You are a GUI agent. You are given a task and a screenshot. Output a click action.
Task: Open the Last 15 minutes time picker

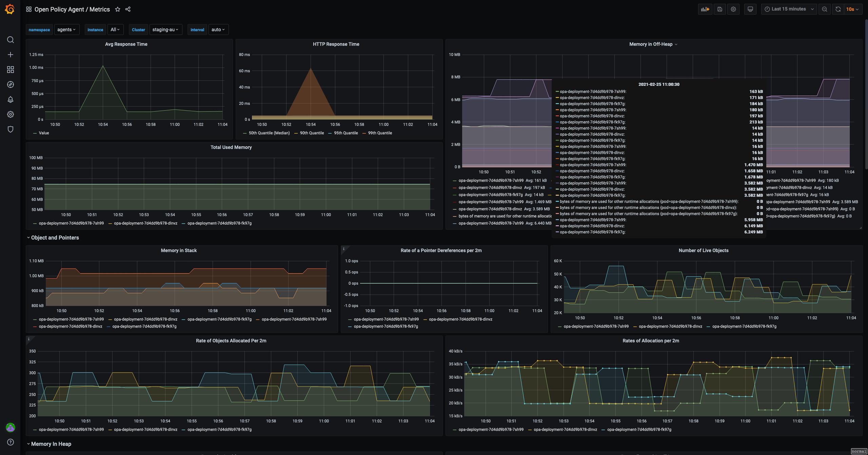pyautogui.click(x=789, y=9)
